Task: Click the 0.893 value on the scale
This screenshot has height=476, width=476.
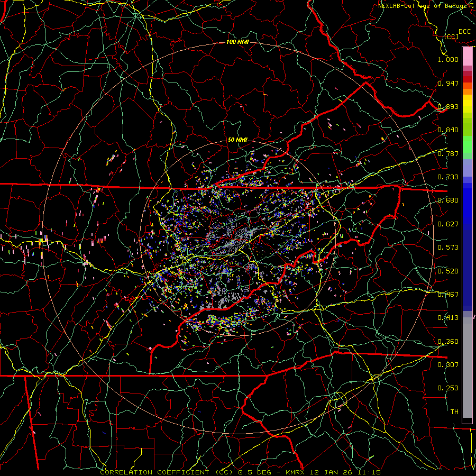Action: point(448,106)
